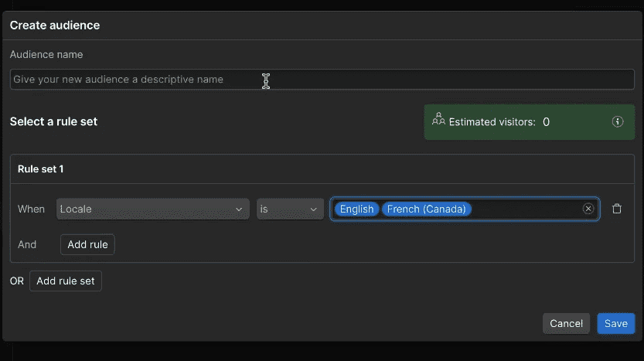Click the Select a rule set heading
The width and height of the screenshot is (644, 361).
(53, 121)
